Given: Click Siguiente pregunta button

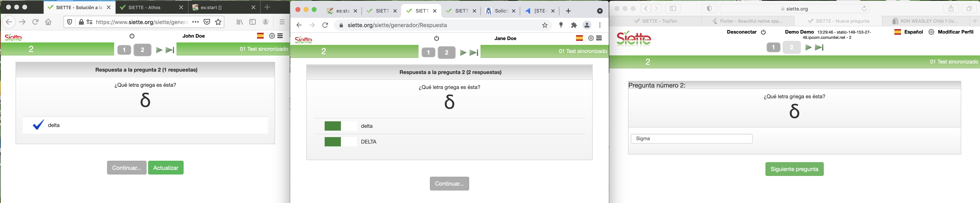Looking at the screenshot, I should pos(794,169).
